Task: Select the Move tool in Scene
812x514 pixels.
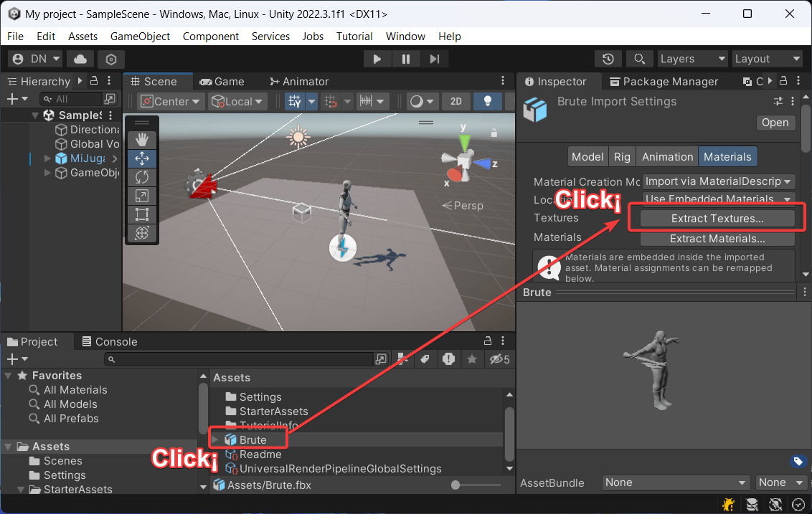Action: point(142,158)
